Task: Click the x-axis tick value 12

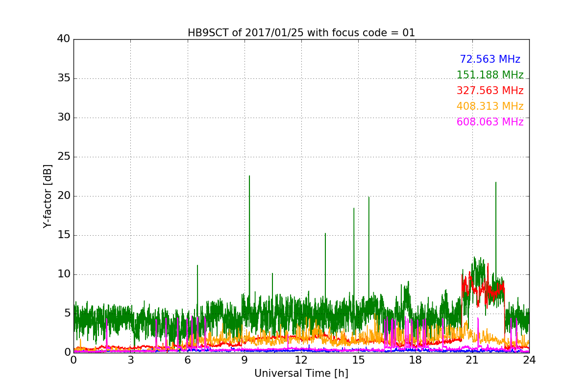Action: click(x=301, y=360)
